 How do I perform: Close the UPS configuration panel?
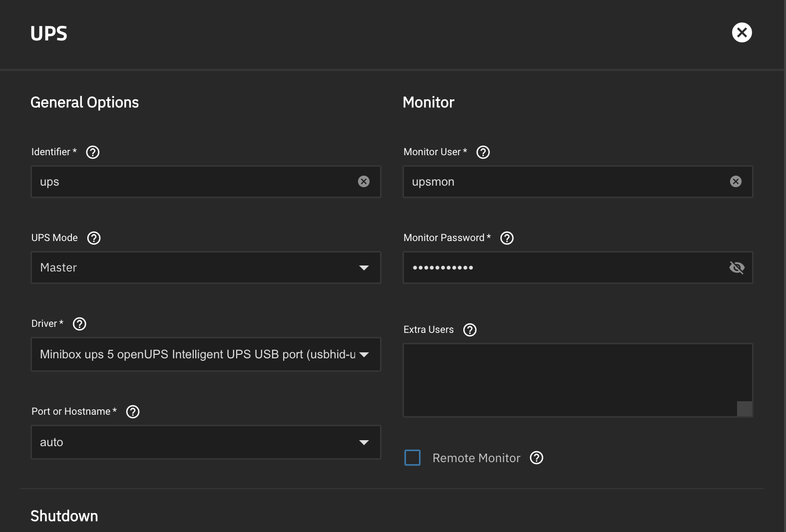pyautogui.click(x=742, y=32)
